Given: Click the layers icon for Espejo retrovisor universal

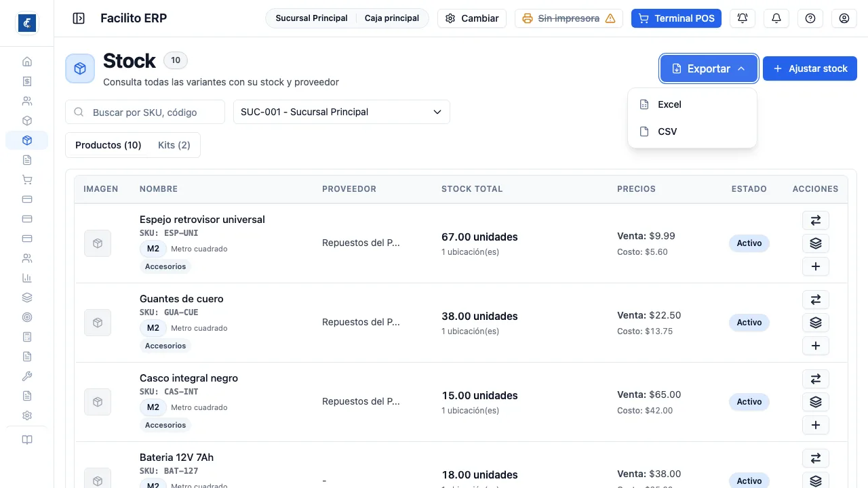Looking at the screenshot, I should (x=816, y=243).
